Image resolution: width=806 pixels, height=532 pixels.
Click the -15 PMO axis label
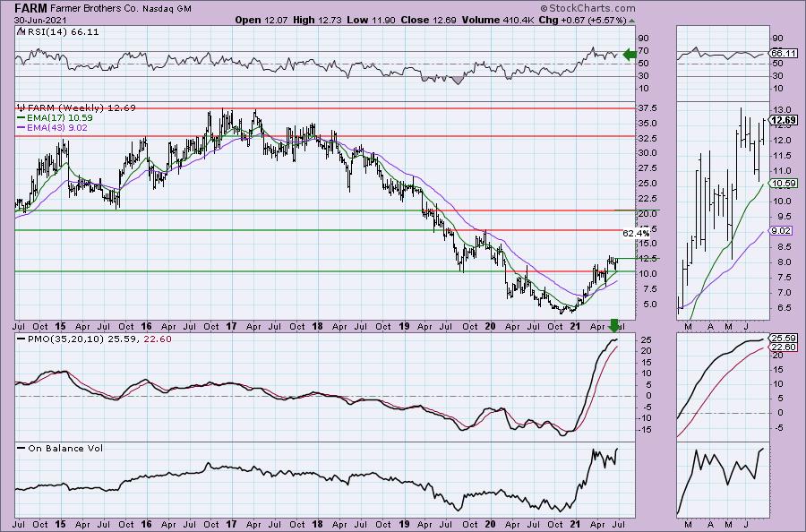[x=645, y=429]
